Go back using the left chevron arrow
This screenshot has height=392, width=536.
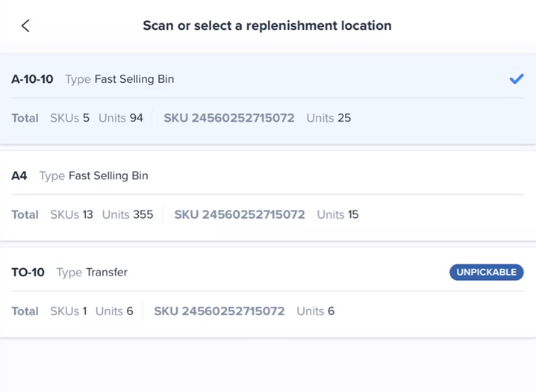(25, 25)
